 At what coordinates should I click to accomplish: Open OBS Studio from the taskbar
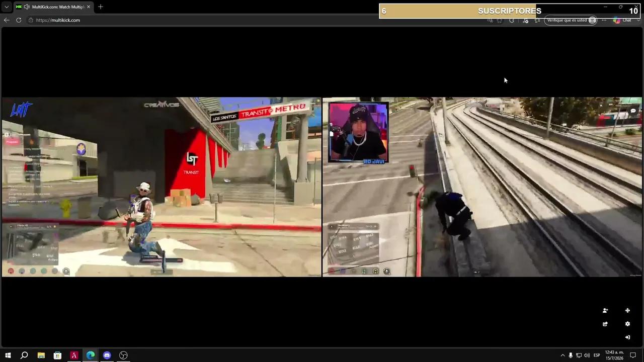point(123,355)
